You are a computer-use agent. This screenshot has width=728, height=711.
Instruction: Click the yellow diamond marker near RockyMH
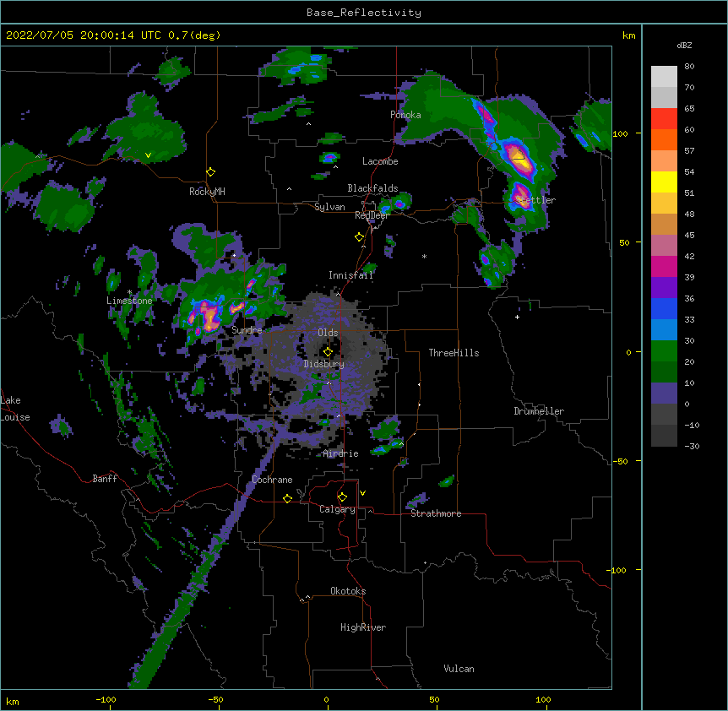click(211, 172)
